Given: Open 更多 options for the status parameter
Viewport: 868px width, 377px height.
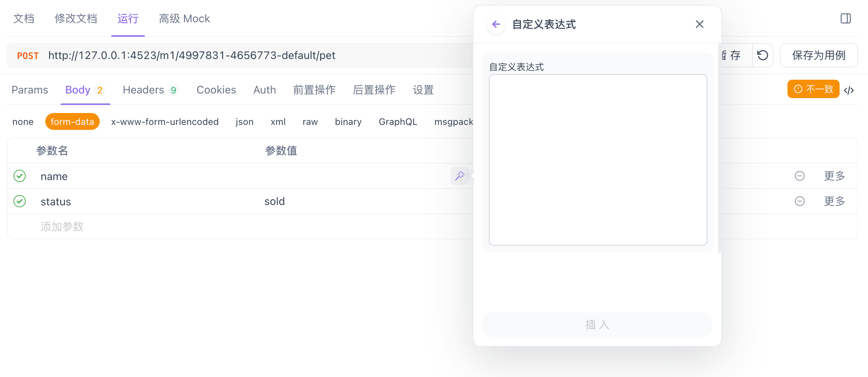Looking at the screenshot, I should [x=834, y=201].
